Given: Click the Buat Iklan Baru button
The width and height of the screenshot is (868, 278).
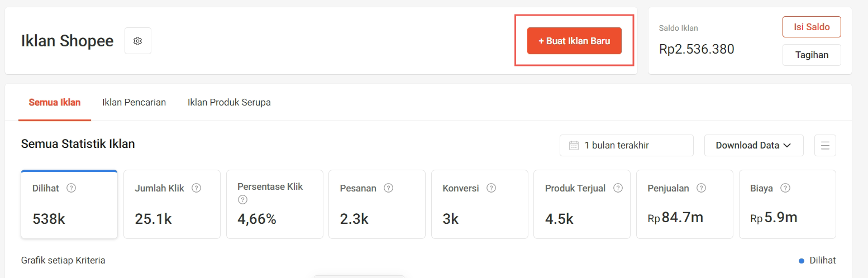Looking at the screenshot, I should pyautogui.click(x=574, y=41).
